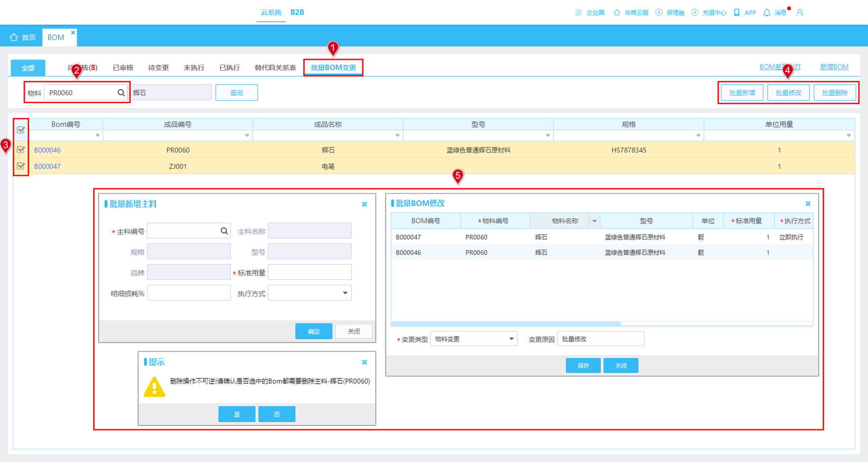Switch to the 批量BOM变更 tab
Viewport: 868px width, 462px height.
coord(333,68)
